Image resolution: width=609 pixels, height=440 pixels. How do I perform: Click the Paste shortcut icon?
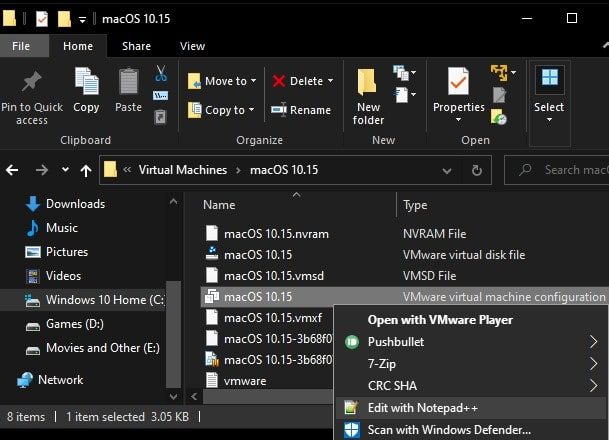click(160, 117)
